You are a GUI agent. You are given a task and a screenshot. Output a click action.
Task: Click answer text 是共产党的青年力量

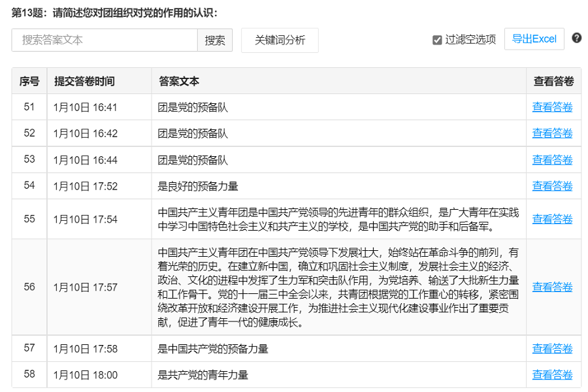203,375
